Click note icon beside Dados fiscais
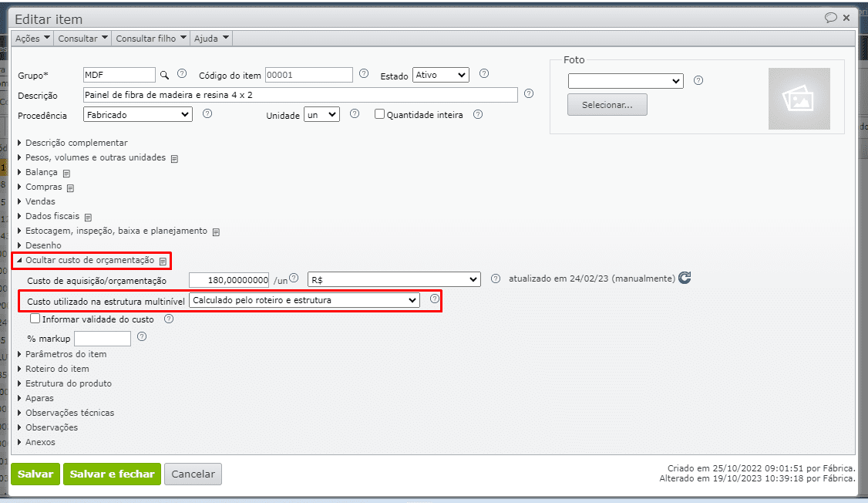 point(88,218)
